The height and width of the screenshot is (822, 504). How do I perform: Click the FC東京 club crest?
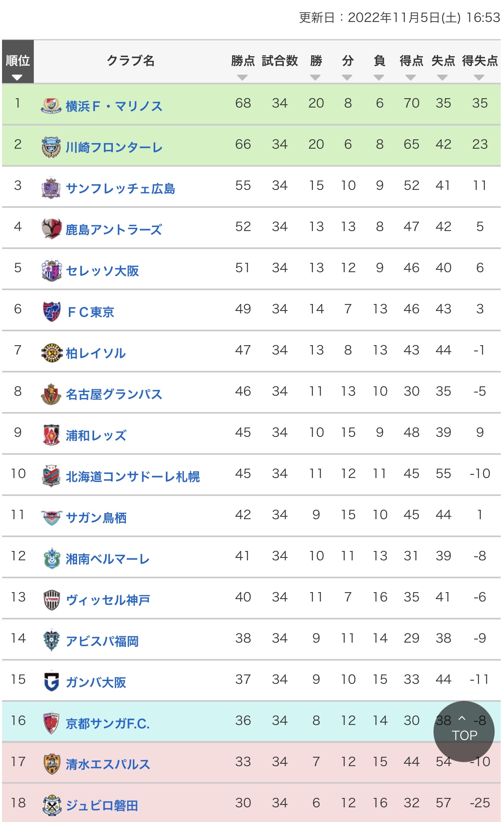point(51,311)
